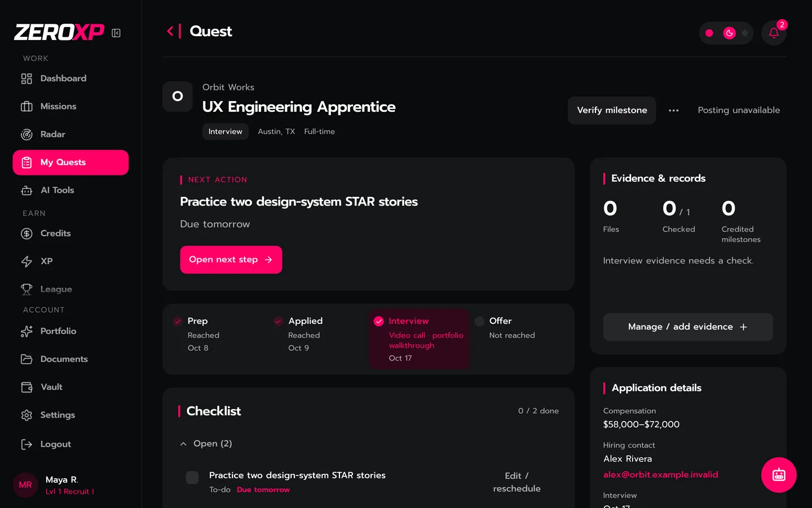
Task: Click the Interview status badge under job title
Action: tap(226, 132)
